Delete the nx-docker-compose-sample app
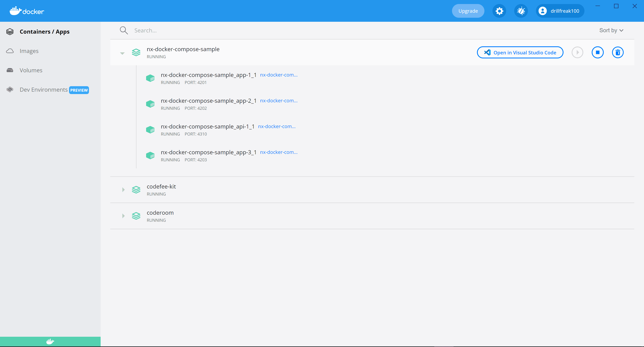Image resolution: width=644 pixels, height=347 pixels. coord(618,52)
